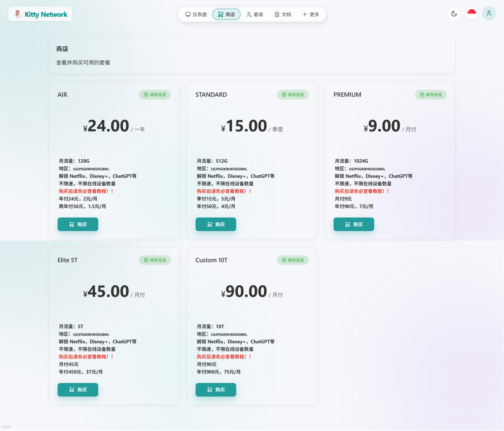Buy the Custom 10T plan
This screenshot has width=504, height=431.
point(216,390)
